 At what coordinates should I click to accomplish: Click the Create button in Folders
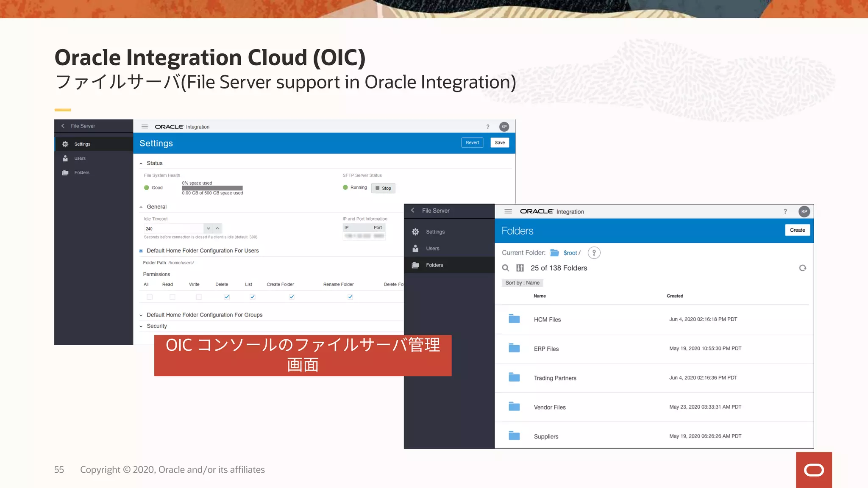pos(797,230)
